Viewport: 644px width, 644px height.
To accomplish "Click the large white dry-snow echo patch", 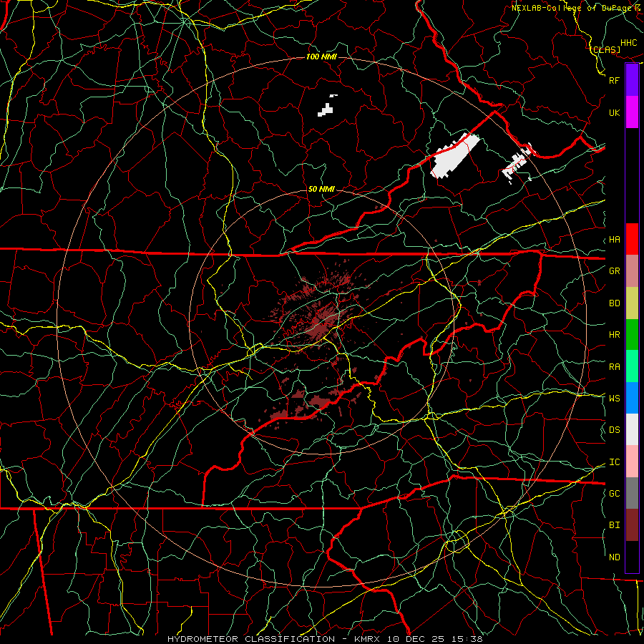I will tap(454, 156).
